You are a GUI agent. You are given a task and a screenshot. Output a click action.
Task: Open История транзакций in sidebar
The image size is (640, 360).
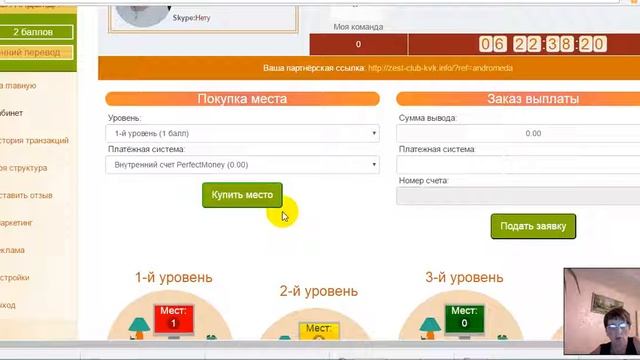coord(34,140)
